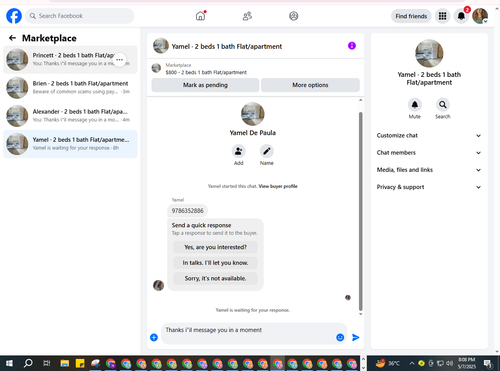Viewport: 500px width, 371px height.
Task: Open the Windows Start menu
Action: tap(9, 363)
